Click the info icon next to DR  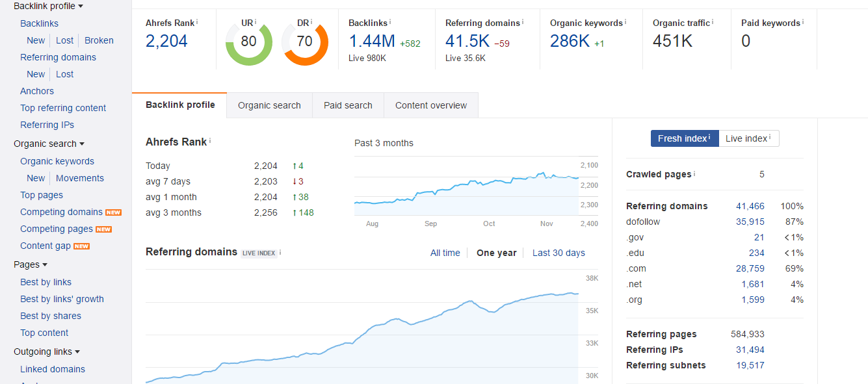coord(312,21)
